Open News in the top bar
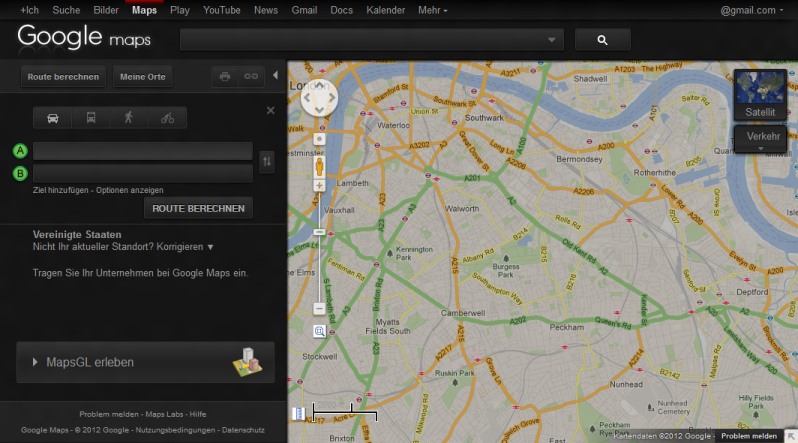The width and height of the screenshot is (798, 443). [266, 10]
